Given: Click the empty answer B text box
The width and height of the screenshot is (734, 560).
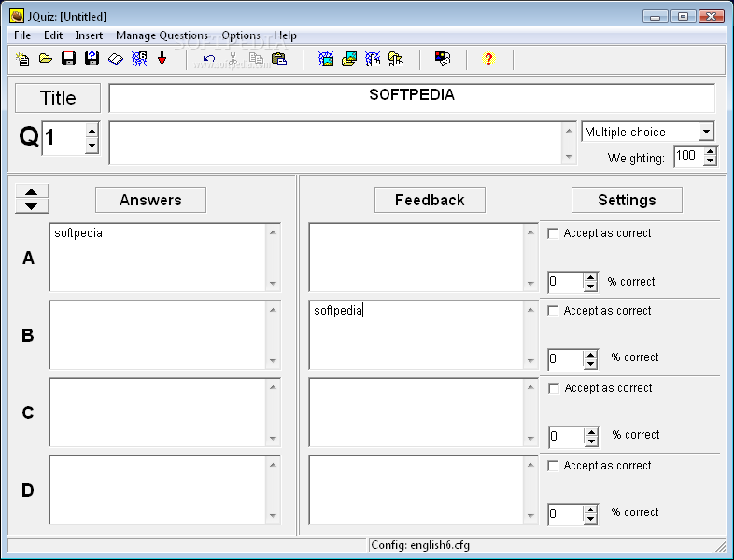Looking at the screenshot, I should point(158,335).
